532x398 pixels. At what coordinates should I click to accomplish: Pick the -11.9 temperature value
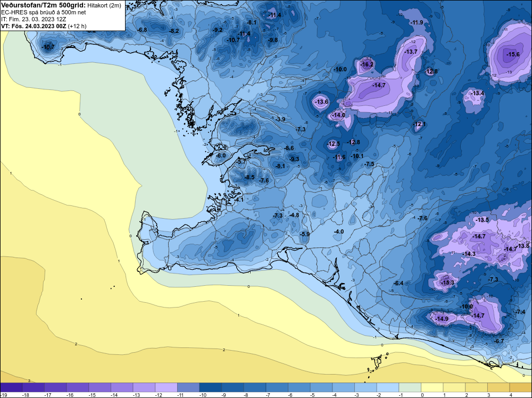pyautogui.click(x=417, y=23)
